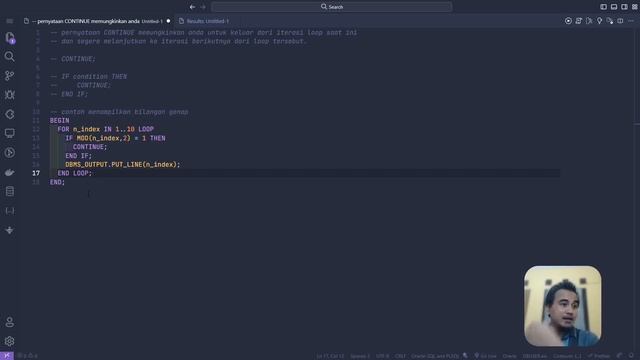The width and height of the screenshot is (640, 360).
Task: Split the editor to the right
Action: (620, 21)
